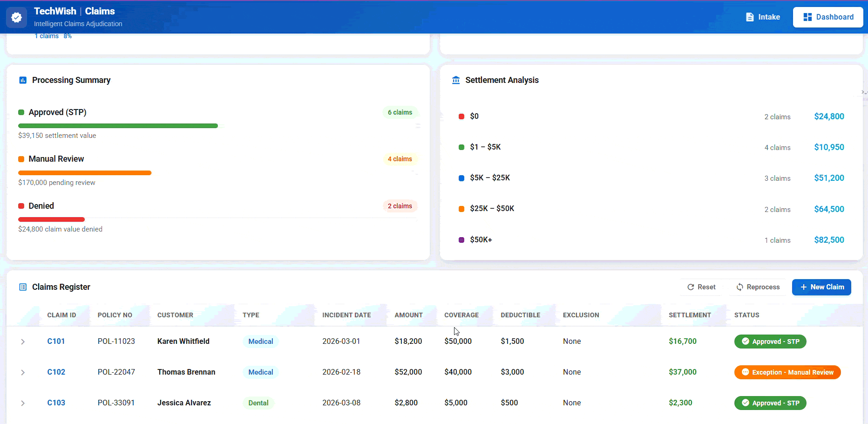
Task: Click the red Denied progress bar
Action: click(x=51, y=219)
